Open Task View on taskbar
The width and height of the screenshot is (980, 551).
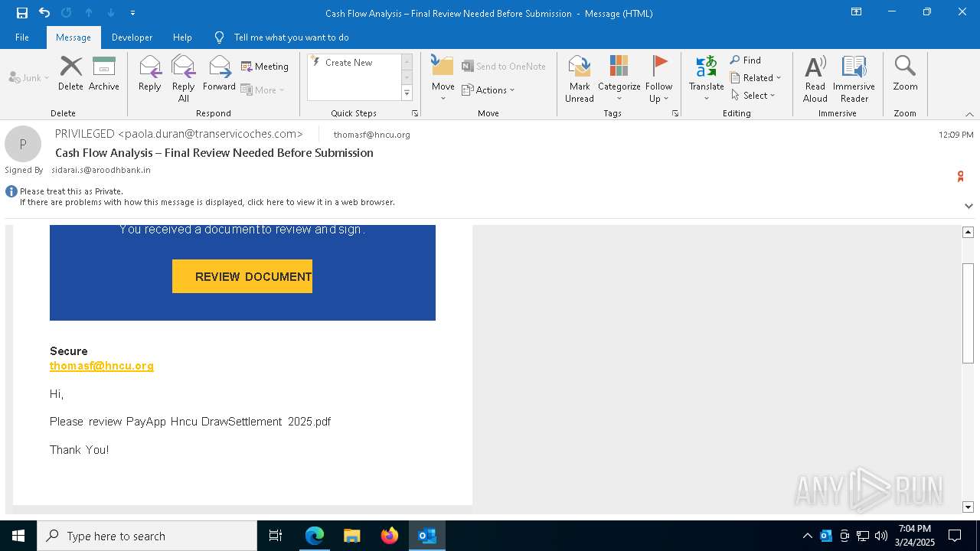[276, 536]
